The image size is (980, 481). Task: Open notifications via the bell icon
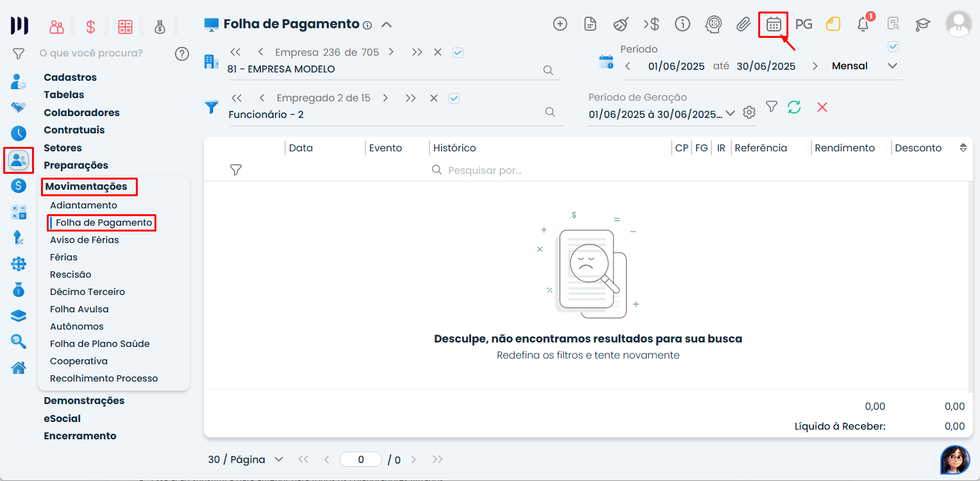click(x=863, y=24)
